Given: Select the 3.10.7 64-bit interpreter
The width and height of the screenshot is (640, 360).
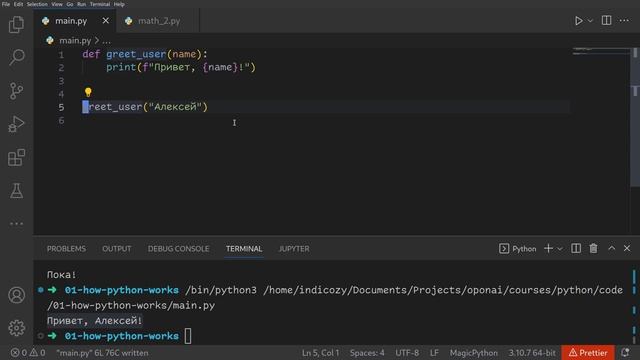Looking at the screenshot, I should [532, 353].
